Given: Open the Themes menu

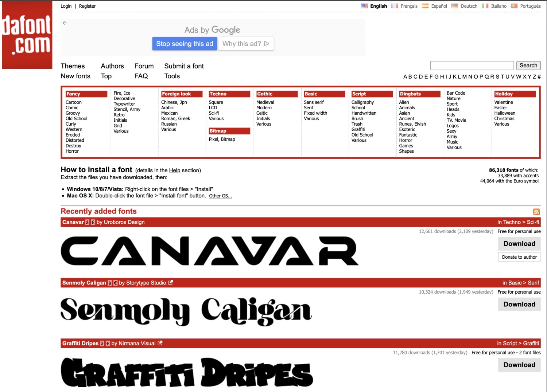Looking at the screenshot, I should click(x=73, y=66).
